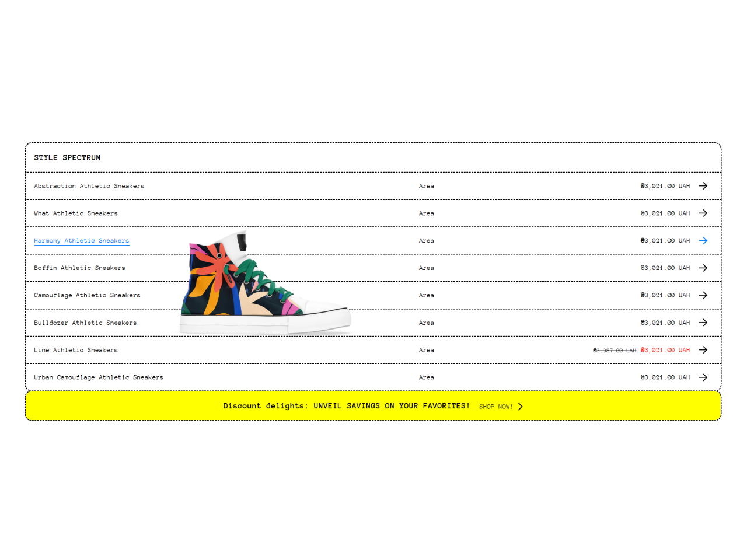Image resolution: width=747 pixels, height=560 pixels.
Task: Click arrow icon in Bulldozer Athletic Sneakers row
Action: pyautogui.click(x=703, y=323)
